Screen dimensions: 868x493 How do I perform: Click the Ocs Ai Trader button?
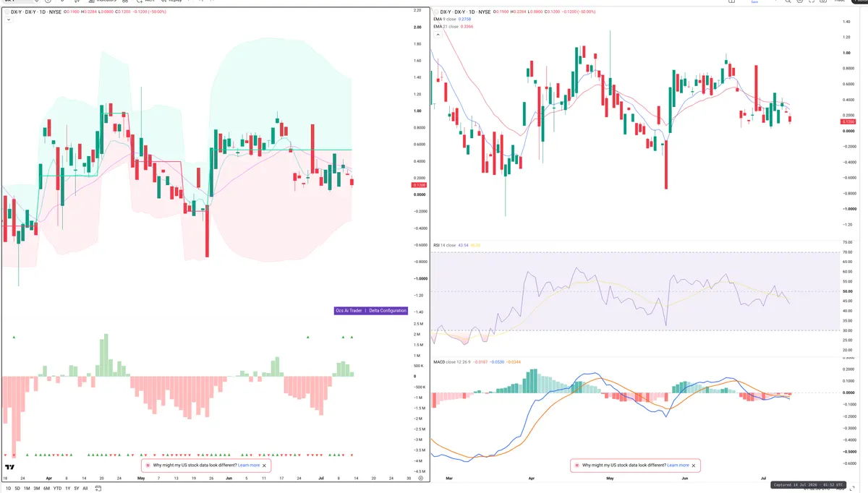click(x=349, y=311)
